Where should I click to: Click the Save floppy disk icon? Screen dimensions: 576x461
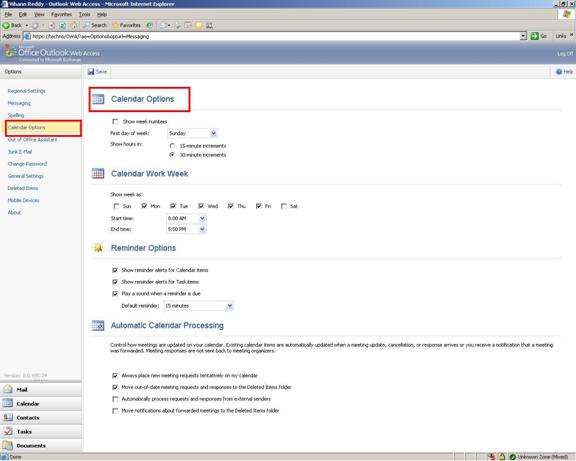tap(91, 72)
